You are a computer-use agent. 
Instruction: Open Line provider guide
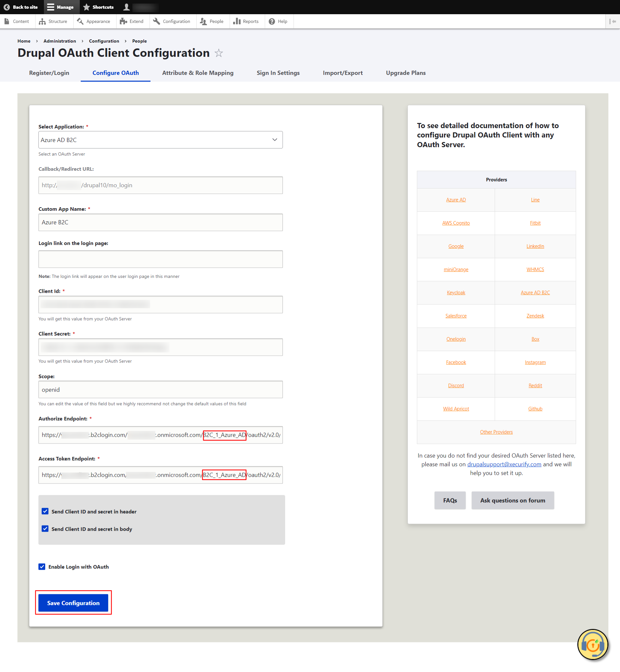point(535,200)
